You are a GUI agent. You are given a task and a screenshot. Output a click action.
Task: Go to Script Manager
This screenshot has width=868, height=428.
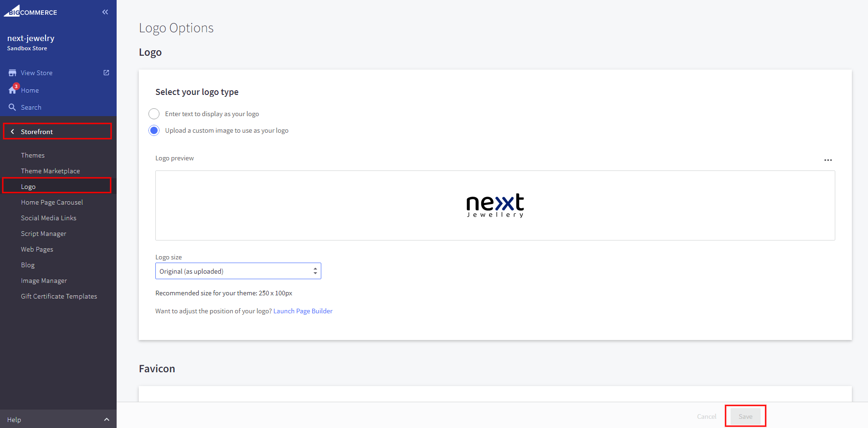pyautogui.click(x=43, y=234)
